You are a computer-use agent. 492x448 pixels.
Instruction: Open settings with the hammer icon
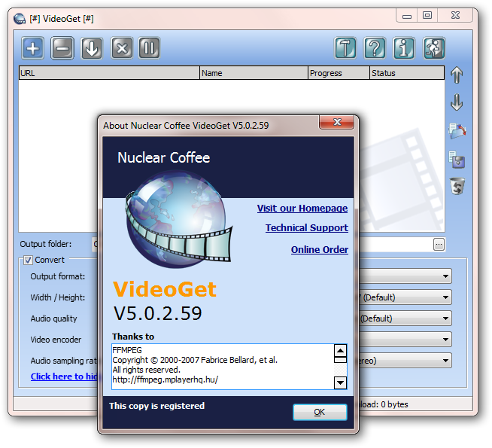coord(345,48)
